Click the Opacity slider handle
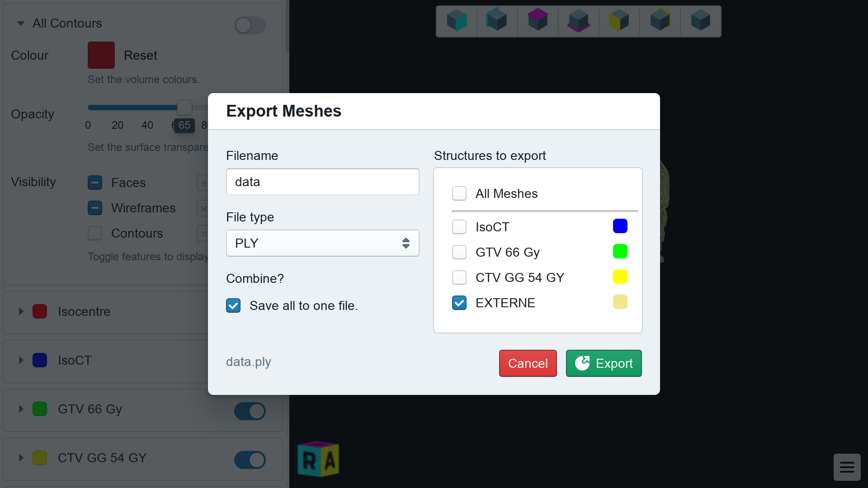The width and height of the screenshot is (868, 488). click(184, 108)
